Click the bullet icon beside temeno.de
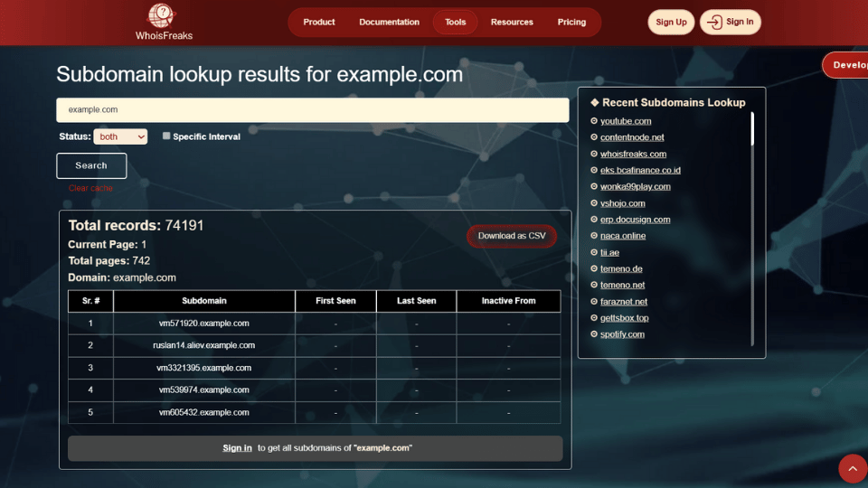This screenshot has height=488, width=868. pyautogui.click(x=594, y=268)
